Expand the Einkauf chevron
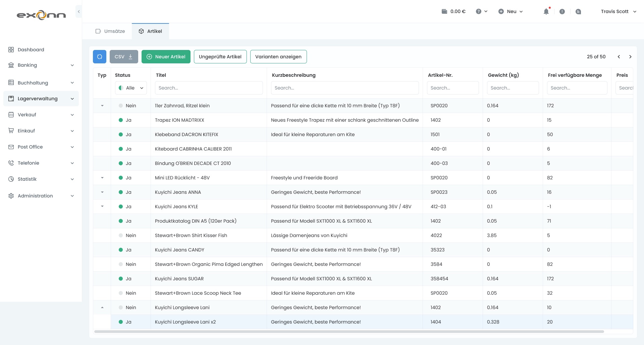 point(72,131)
